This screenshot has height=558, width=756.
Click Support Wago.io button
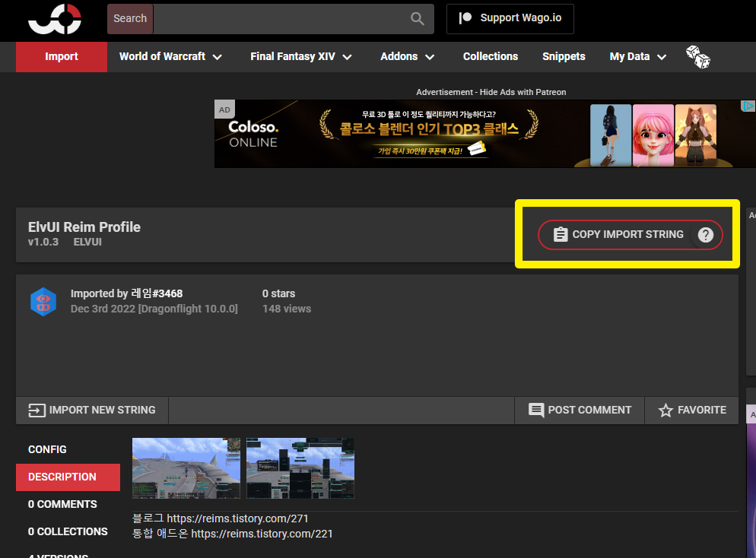(510, 19)
